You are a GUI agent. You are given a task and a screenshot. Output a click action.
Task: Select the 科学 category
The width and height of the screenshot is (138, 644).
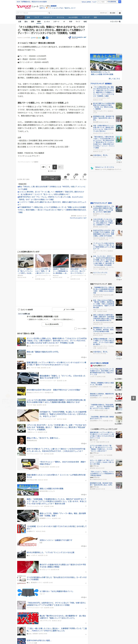click(x=71, y=21)
